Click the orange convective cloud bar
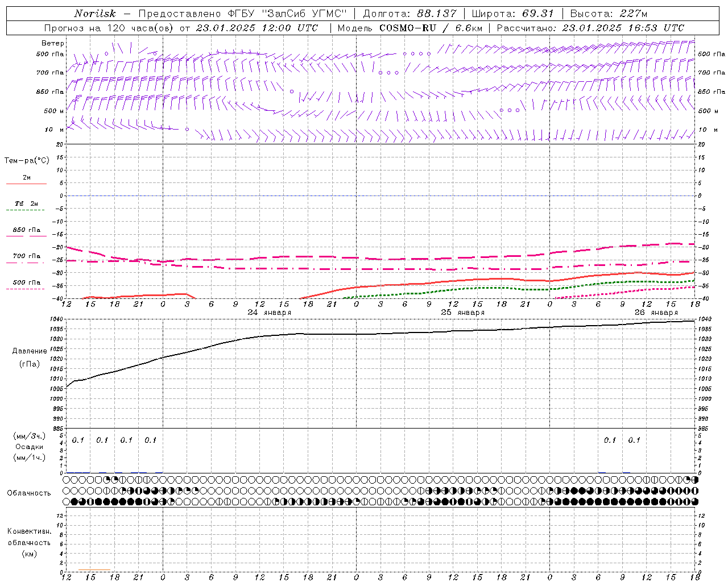728x582 pixels. tap(94, 569)
